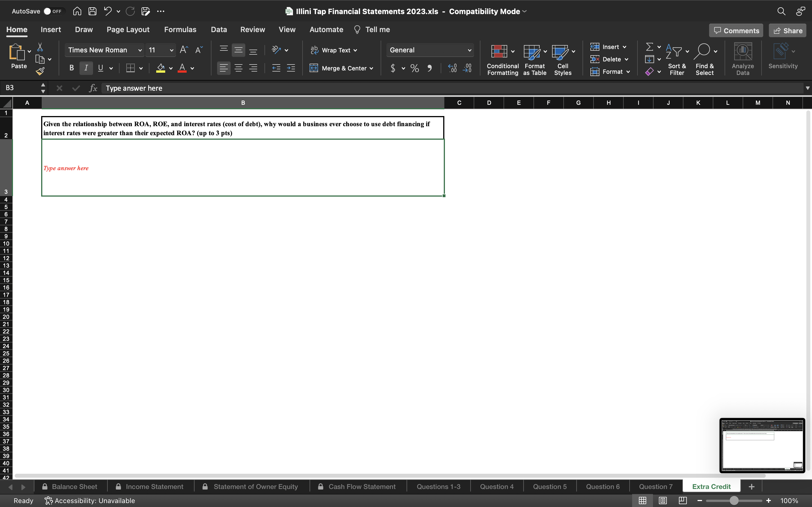
Task: Click the AutoSum icon
Action: pyautogui.click(x=650, y=46)
